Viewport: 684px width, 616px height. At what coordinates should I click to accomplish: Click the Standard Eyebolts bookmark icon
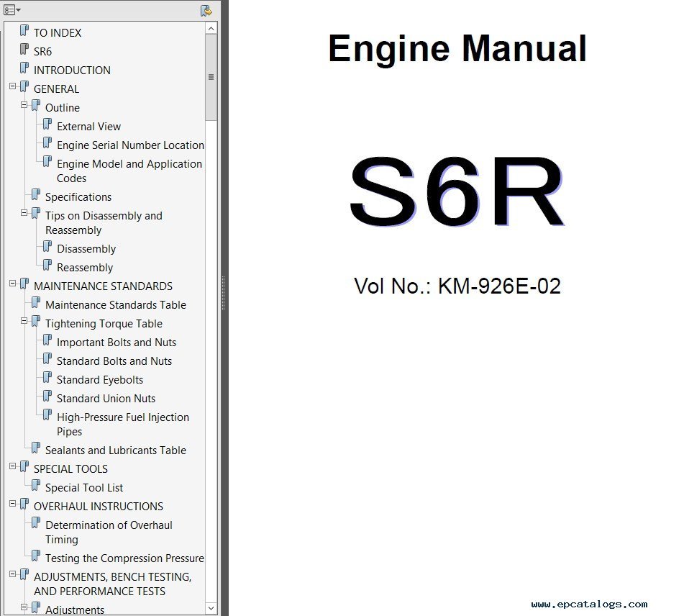(47, 378)
